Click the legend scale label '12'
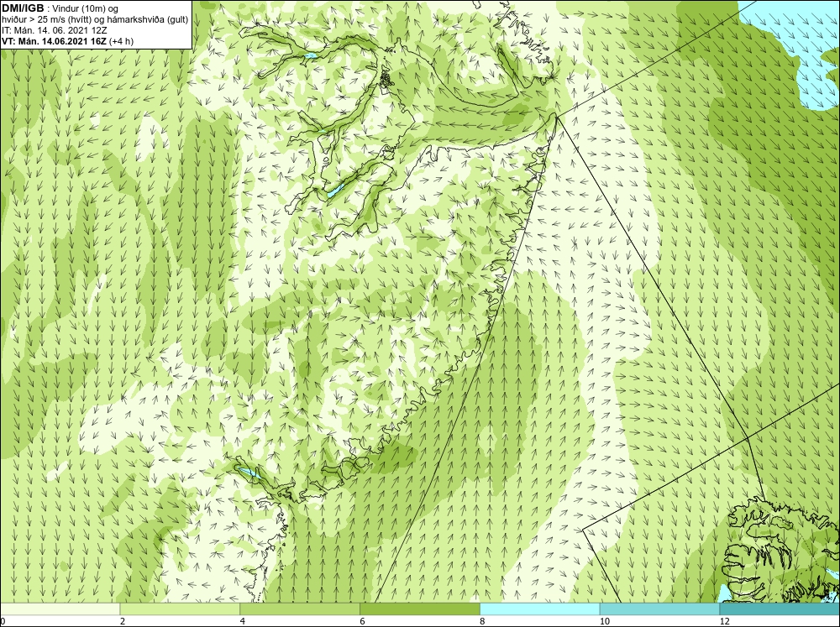The image size is (840, 627). [x=725, y=621]
